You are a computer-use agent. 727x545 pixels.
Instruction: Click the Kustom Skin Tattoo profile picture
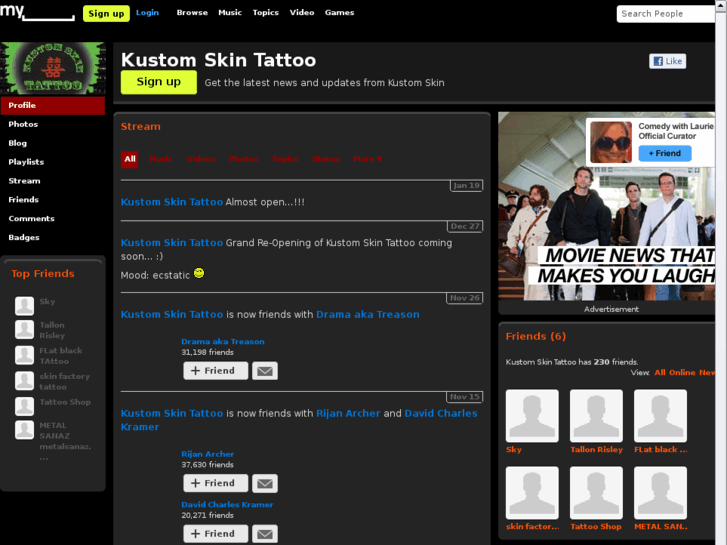[x=53, y=68]
